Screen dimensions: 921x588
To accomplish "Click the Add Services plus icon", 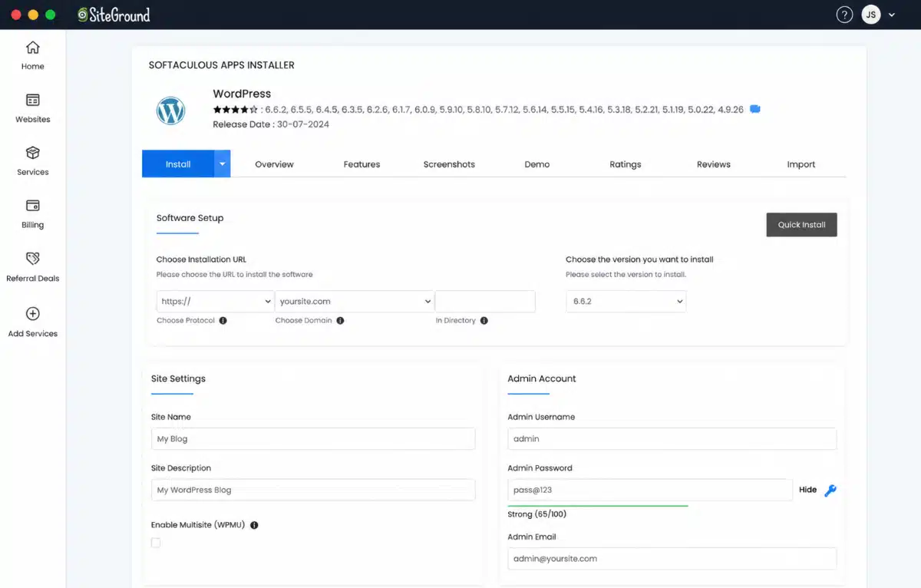I will pos(32,313).
